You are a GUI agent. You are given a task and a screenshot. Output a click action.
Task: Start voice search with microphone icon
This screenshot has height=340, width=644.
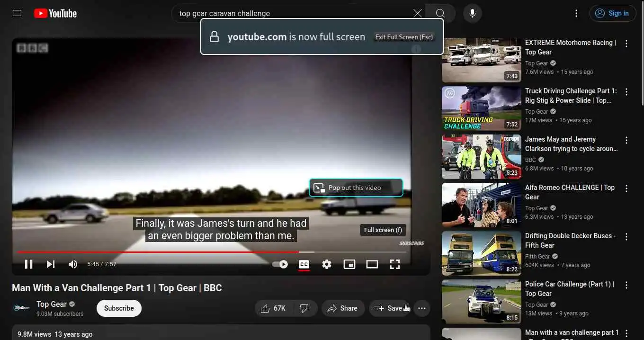[472, 13]
